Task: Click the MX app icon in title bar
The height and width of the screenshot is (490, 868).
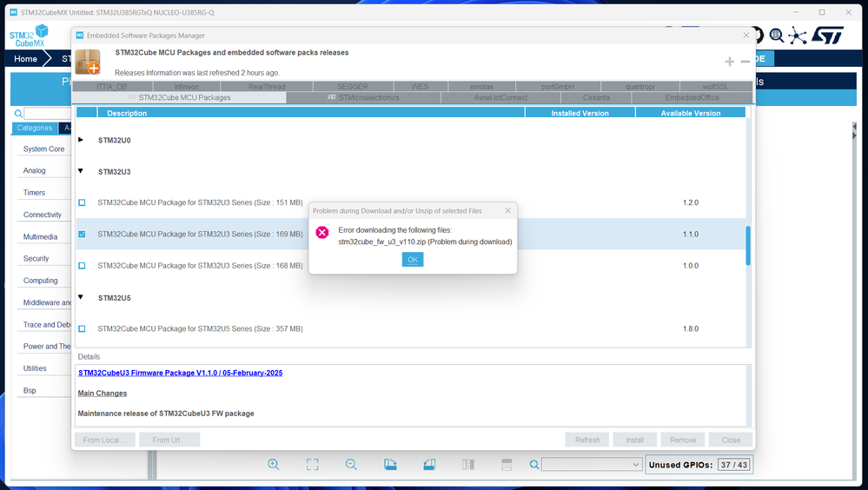Action: pos(14,12)
